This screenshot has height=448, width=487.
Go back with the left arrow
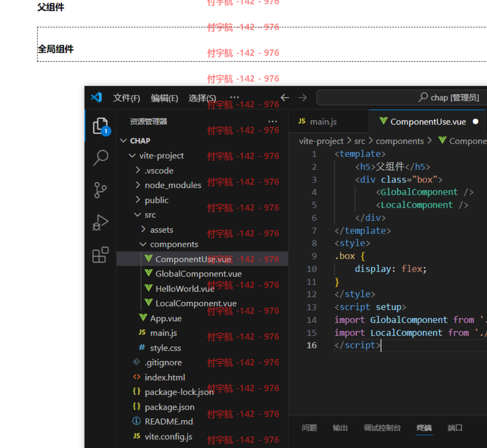285,98
